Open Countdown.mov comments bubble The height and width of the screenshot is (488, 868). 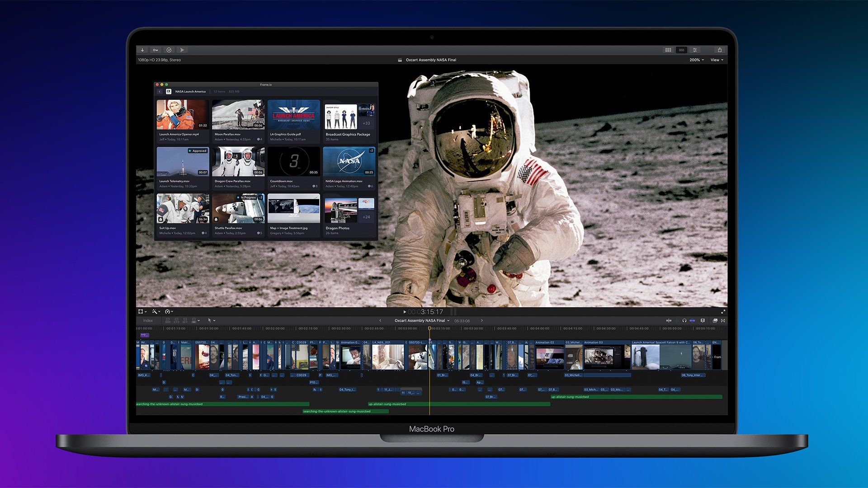click(315, 186)
